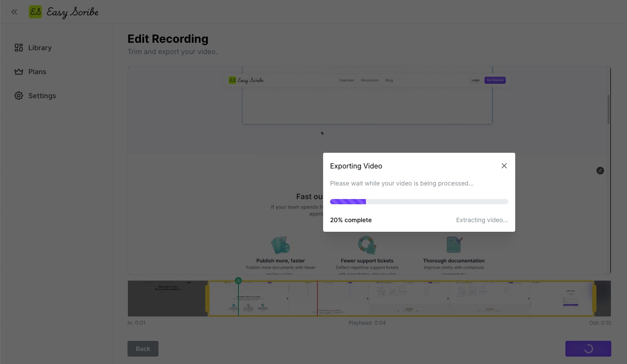Click the "Extracting video..." status text

[x=482, y=220]
